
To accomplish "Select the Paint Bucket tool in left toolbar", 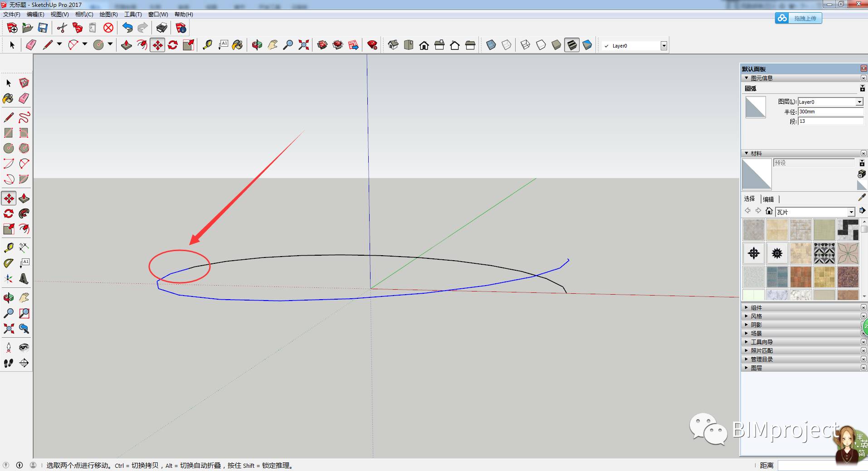I will 9,98.
